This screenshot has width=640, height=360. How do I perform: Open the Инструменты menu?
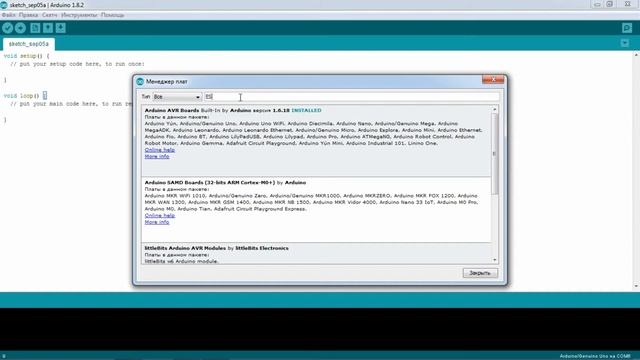click(79, 15)
